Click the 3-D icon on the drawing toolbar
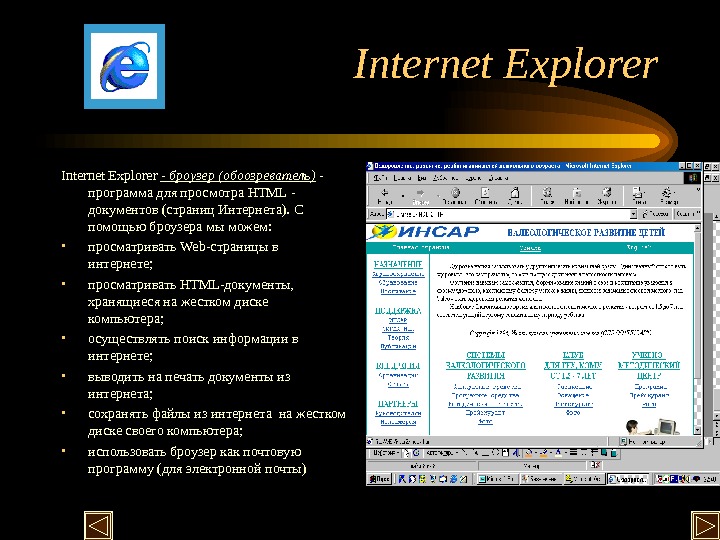720x540 pixels. point(613,453)
